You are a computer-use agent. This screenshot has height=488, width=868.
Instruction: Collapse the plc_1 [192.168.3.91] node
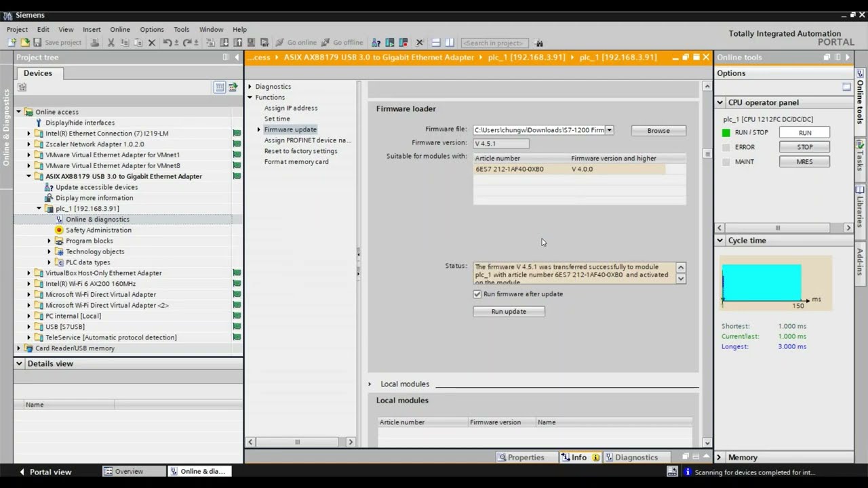[x=39, y=209]
